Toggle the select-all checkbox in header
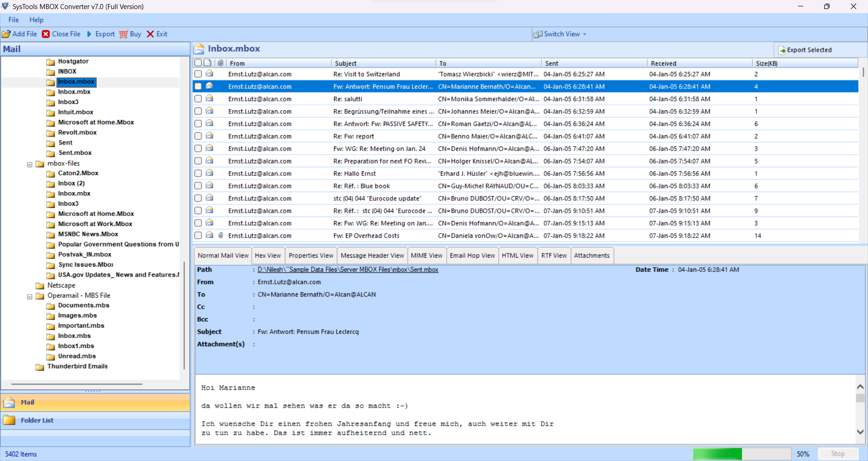This screenshot has width=868, height=461. 198,63
